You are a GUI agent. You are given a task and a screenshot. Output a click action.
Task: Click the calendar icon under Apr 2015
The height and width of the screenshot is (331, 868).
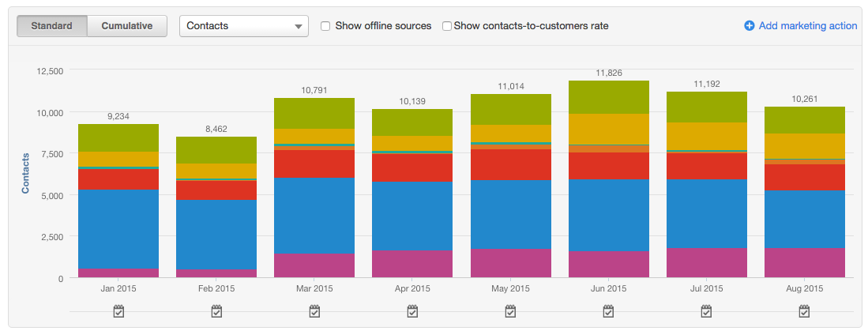[x=412, y=311]
